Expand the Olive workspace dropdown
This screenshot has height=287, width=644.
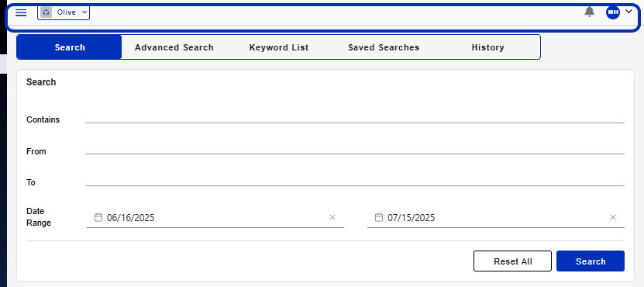pos(64,12)
